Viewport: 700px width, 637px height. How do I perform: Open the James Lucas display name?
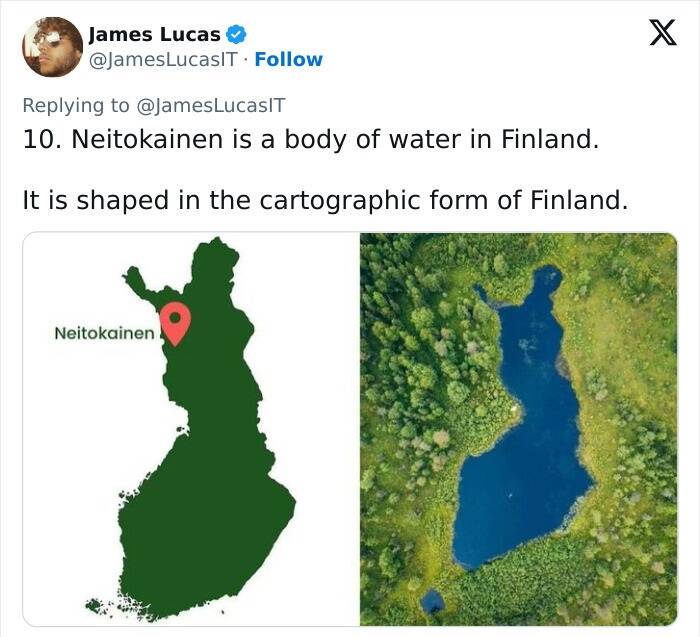point(154,34)
